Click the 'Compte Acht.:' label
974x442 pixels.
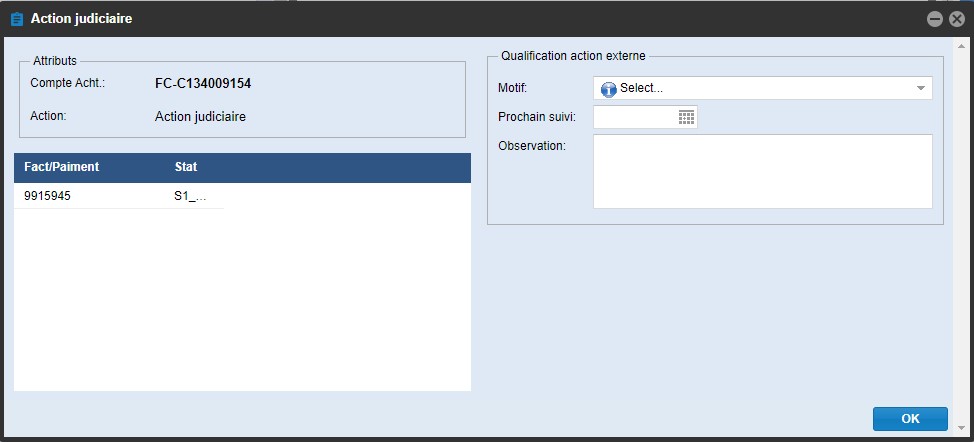pos(68,83)
